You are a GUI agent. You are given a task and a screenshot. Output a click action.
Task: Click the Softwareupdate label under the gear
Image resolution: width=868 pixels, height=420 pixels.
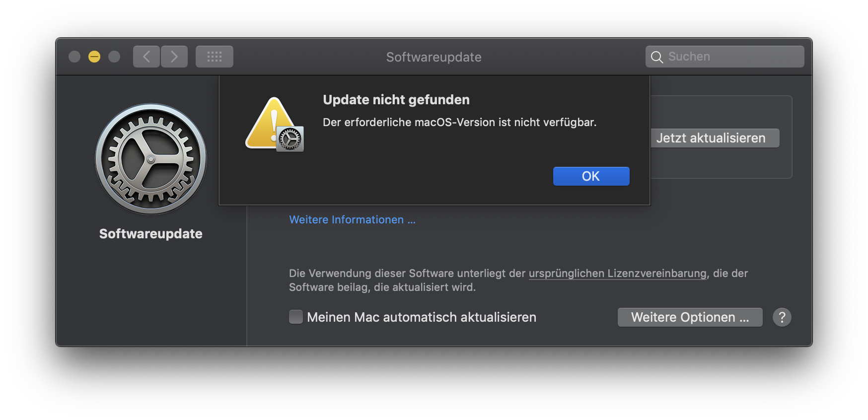pos(150,234)
